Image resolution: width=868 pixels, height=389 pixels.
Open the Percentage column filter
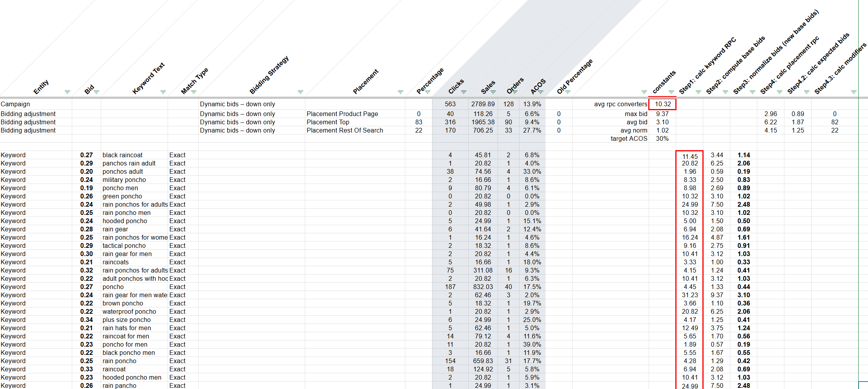[x=428, y=92]
